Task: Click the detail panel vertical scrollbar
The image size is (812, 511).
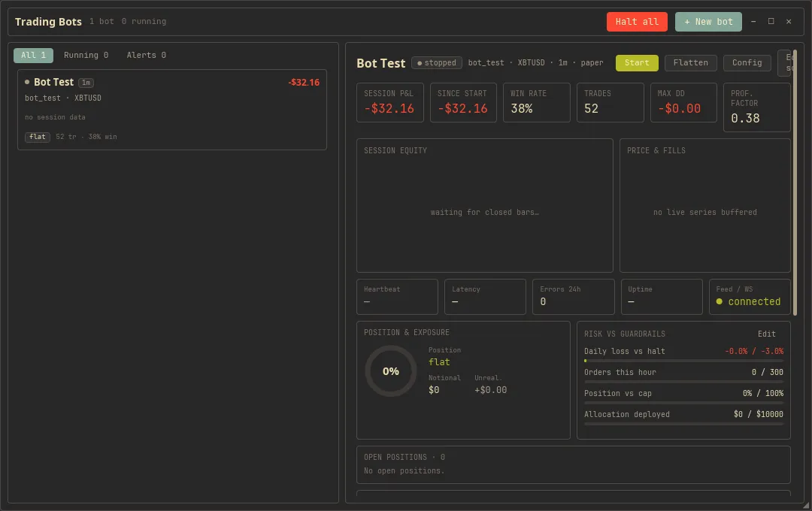Action: (x=795, y=181)
